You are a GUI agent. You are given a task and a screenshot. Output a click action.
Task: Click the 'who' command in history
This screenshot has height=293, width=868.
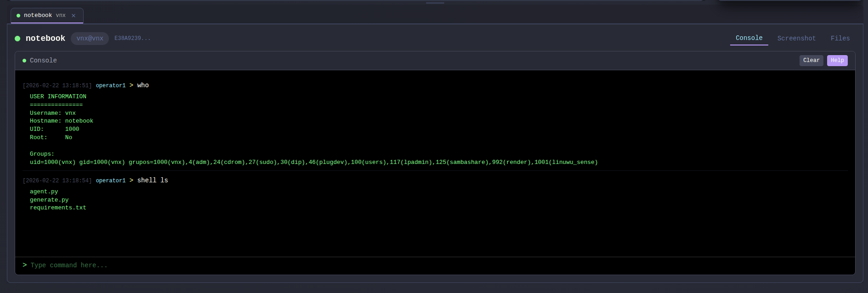(143, 85)
